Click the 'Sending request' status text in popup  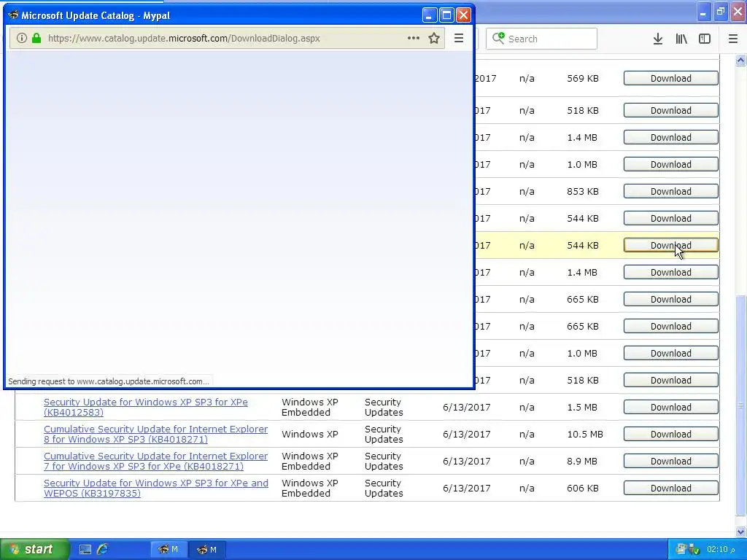click(109, 381)
